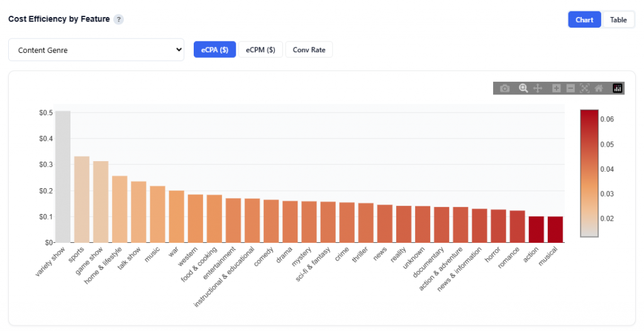Image resolution: width=644 pixels, height=331 pixels.
Task: Switch metric to eCPM ($)
Action: (260, 50)
